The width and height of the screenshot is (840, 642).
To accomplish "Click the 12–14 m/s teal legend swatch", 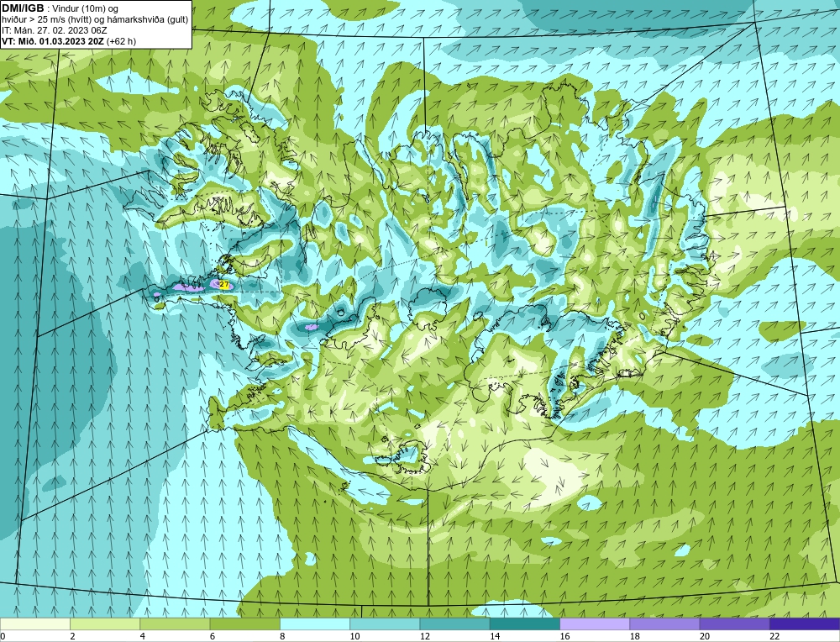I will pos(454,624).
